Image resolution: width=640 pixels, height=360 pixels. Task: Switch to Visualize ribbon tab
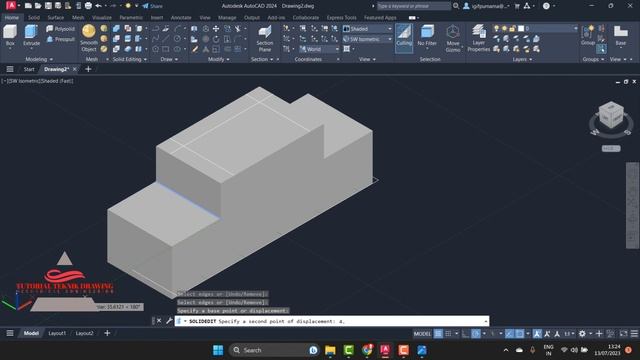click(102, 18)
